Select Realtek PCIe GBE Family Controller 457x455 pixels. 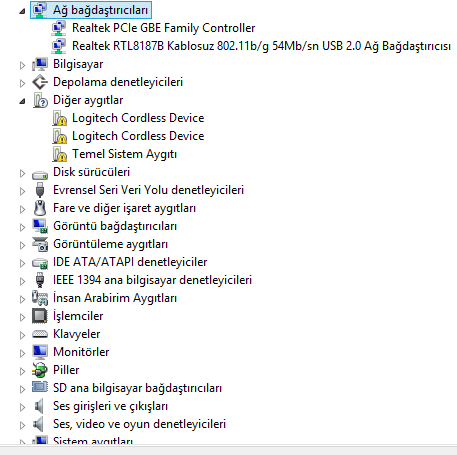[x=163, y=28]
